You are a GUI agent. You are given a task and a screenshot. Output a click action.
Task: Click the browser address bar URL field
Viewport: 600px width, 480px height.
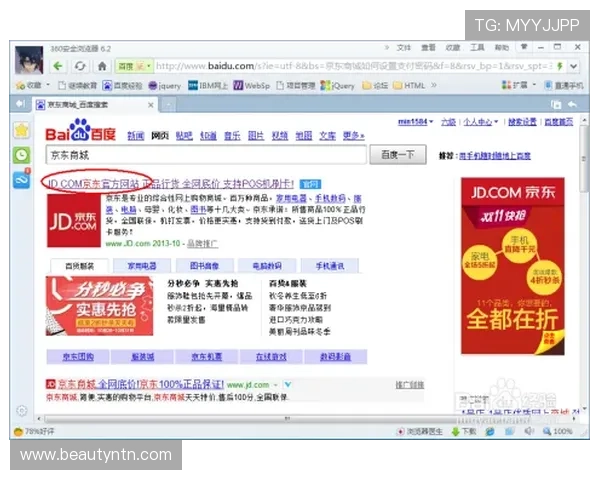click(x=354, y=66)
